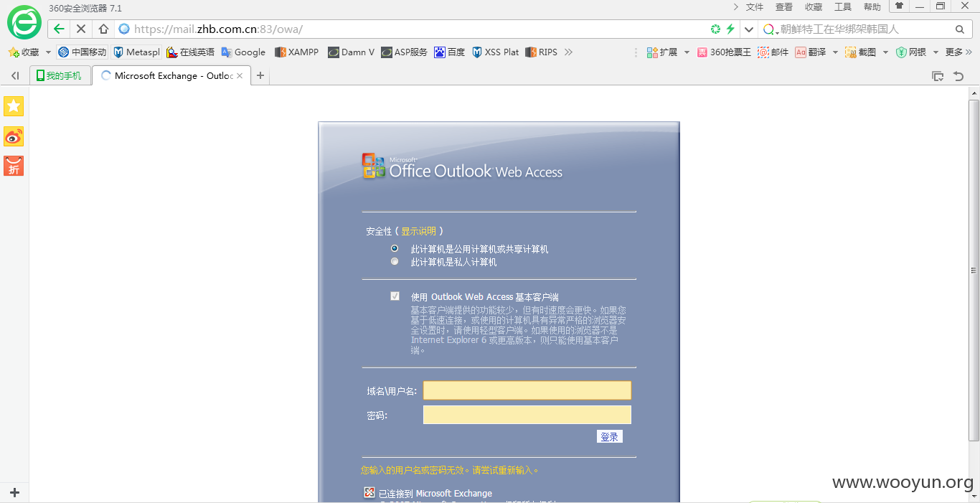Open the 帮助 menu
This screenshot has height=503, width=980.
(872, 7)
